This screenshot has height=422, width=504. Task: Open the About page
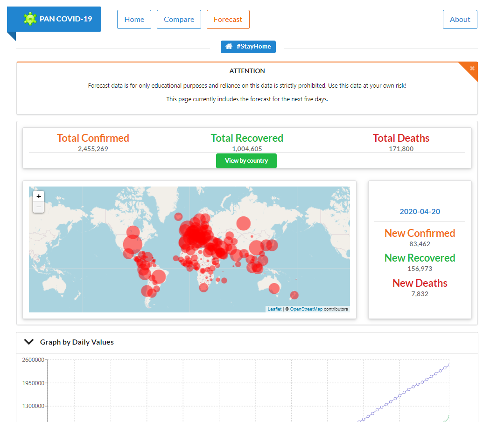click(x=460, y=19)
